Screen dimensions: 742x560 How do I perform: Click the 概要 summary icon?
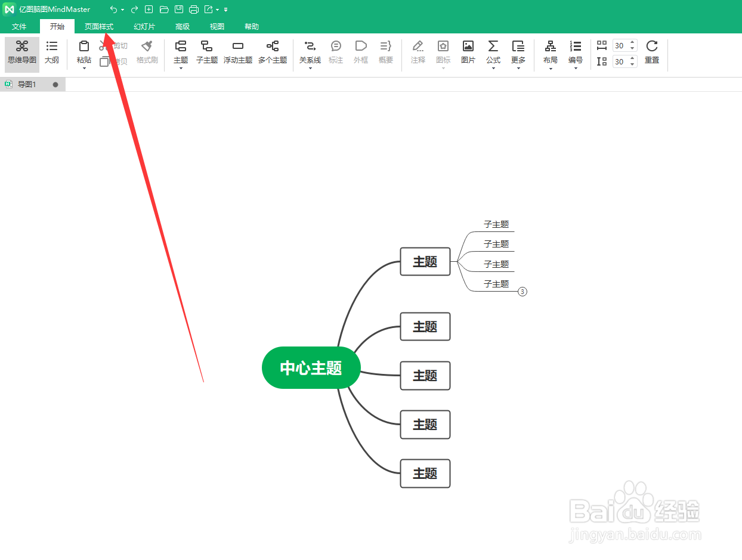click(x=386, y=47)
